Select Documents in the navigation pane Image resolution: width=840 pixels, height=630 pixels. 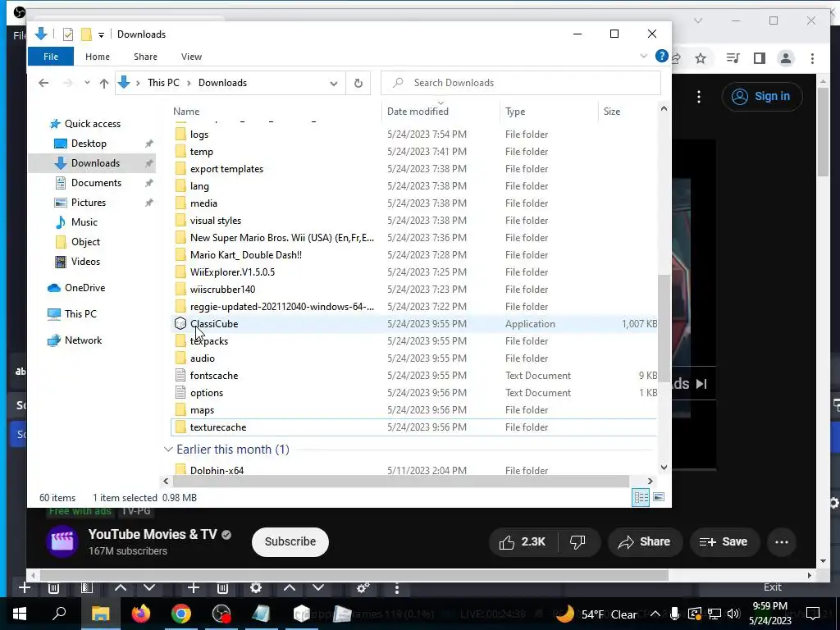click(96, 183)
